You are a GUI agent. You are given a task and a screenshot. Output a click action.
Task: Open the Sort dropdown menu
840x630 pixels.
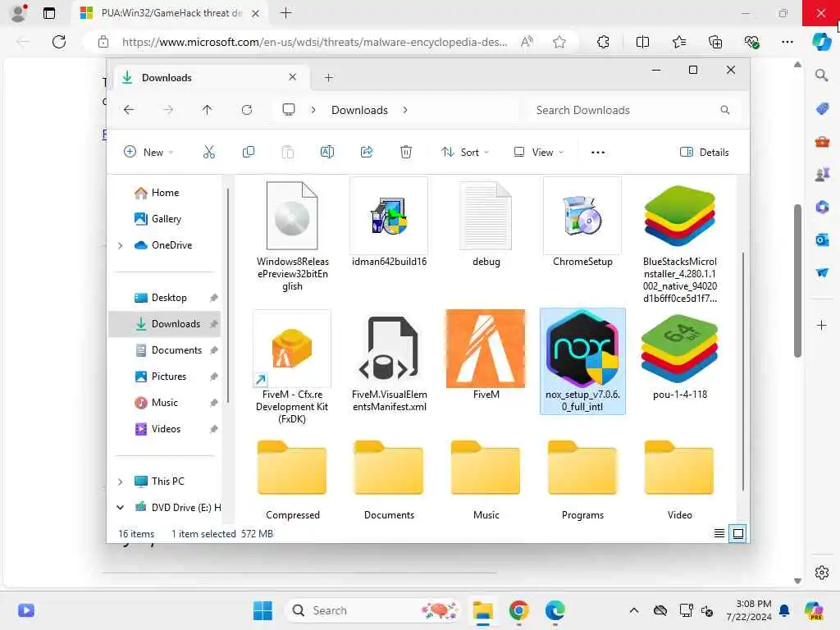464,152
